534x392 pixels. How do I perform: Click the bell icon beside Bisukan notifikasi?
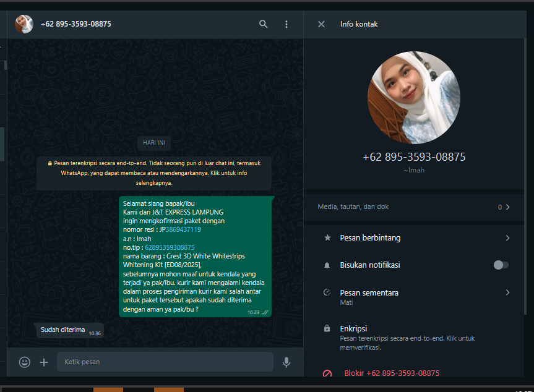(327, 265)
